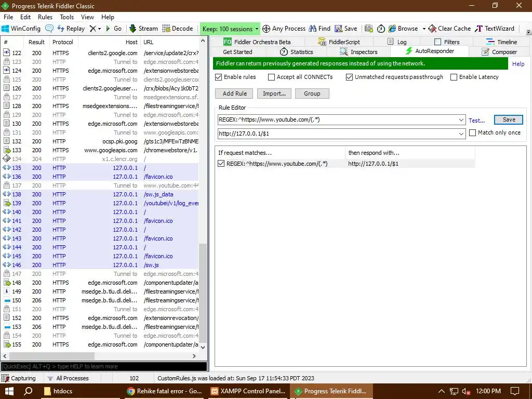The width and height of the screenshot is (532, 399).
Task: Select session 134 with 304 result
Action: coord(100,159)
